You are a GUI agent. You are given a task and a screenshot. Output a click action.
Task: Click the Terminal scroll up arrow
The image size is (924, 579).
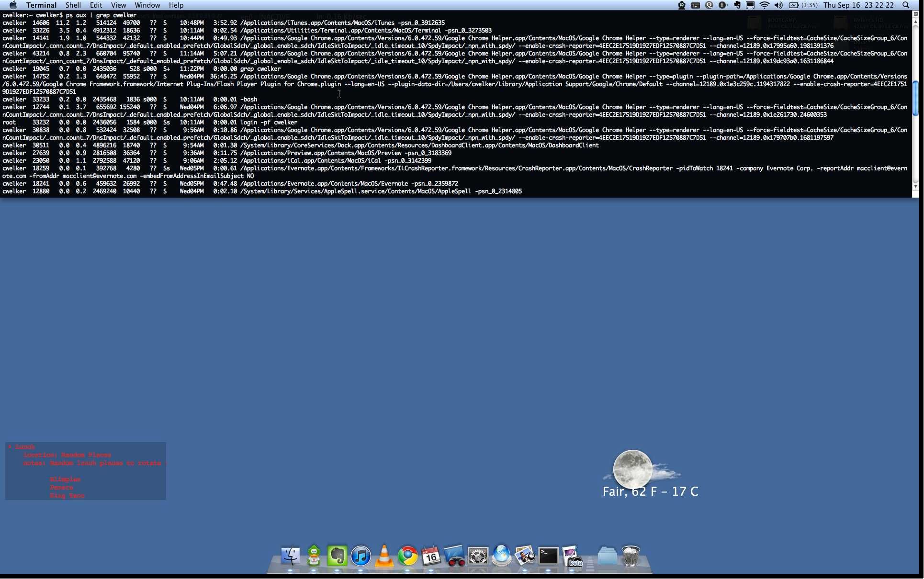915,22
